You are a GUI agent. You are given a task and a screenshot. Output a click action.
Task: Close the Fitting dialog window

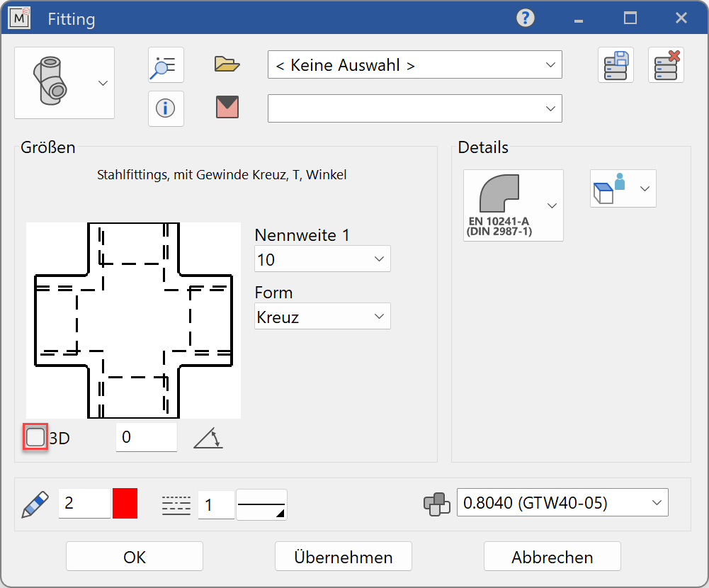tap(681, 18)
